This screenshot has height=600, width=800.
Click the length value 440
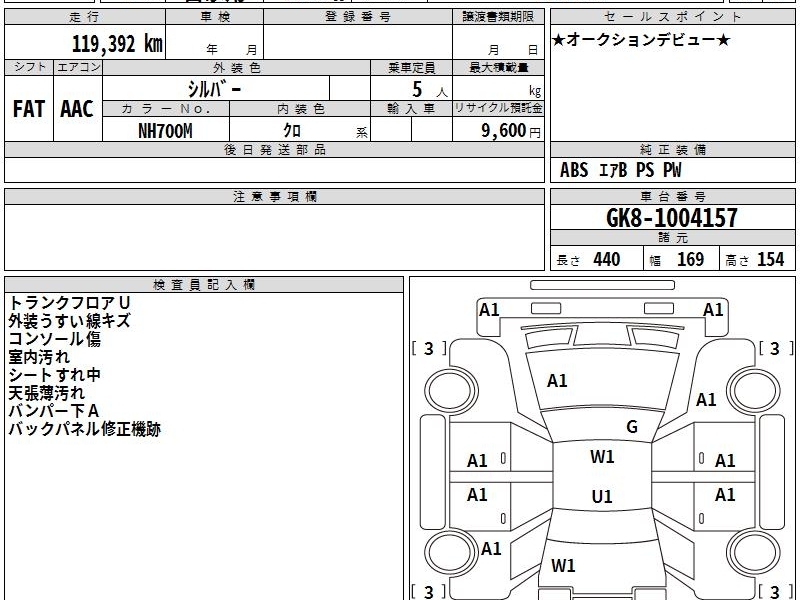pyautogui.click(x=607, y=259)
